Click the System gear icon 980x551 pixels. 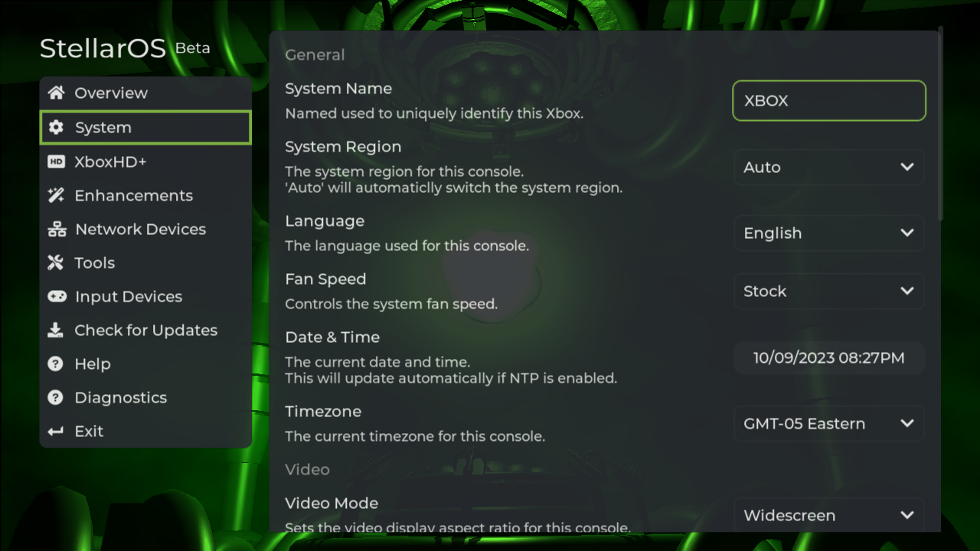tap(56, 128)
